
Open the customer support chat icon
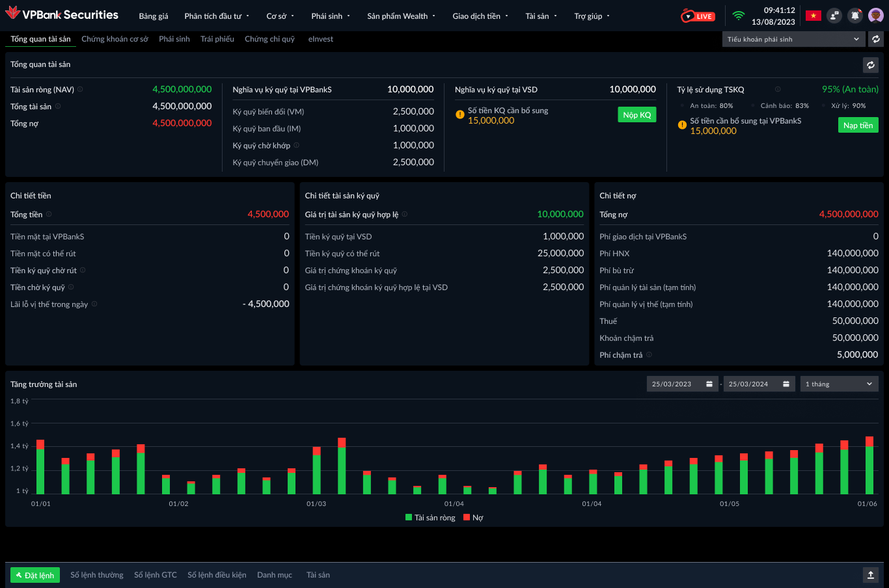click(834, 16)
